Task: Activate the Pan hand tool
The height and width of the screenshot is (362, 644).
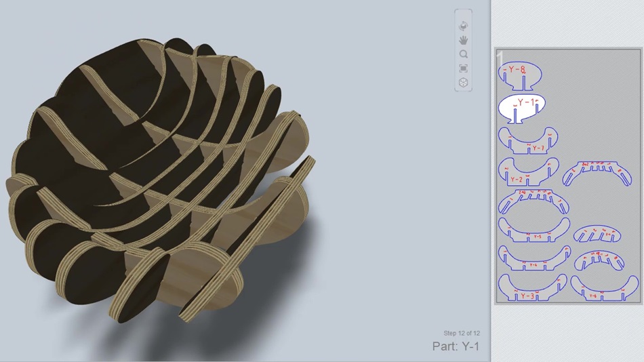Action: [464, 40]
